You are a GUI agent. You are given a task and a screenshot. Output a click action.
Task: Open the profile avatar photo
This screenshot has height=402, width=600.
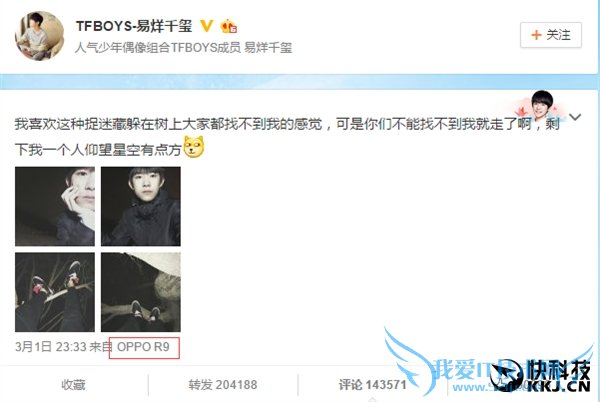tap(39, 36)
